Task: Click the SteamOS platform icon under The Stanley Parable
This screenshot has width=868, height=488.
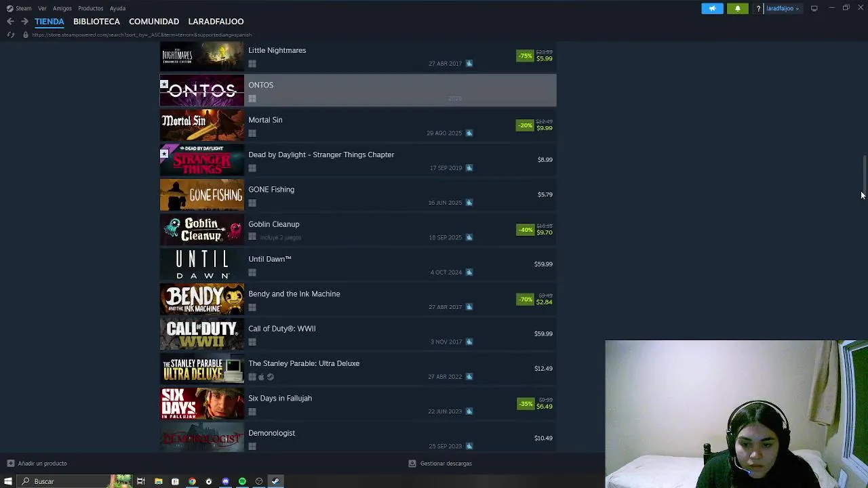Action: click(x=270, y=377)
